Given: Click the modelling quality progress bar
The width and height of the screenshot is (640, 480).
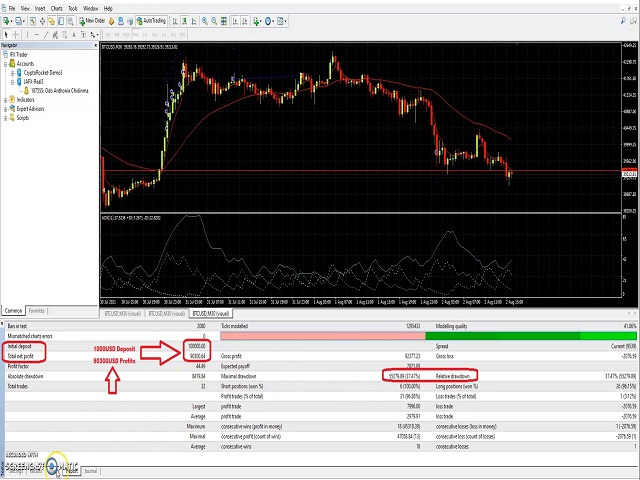Looking at the screenshot, I should (428, 336).
